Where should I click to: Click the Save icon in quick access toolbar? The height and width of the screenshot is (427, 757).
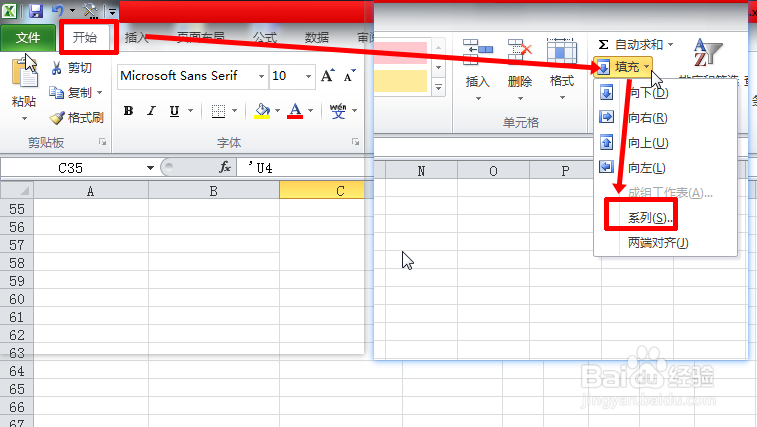click(36, 11)
